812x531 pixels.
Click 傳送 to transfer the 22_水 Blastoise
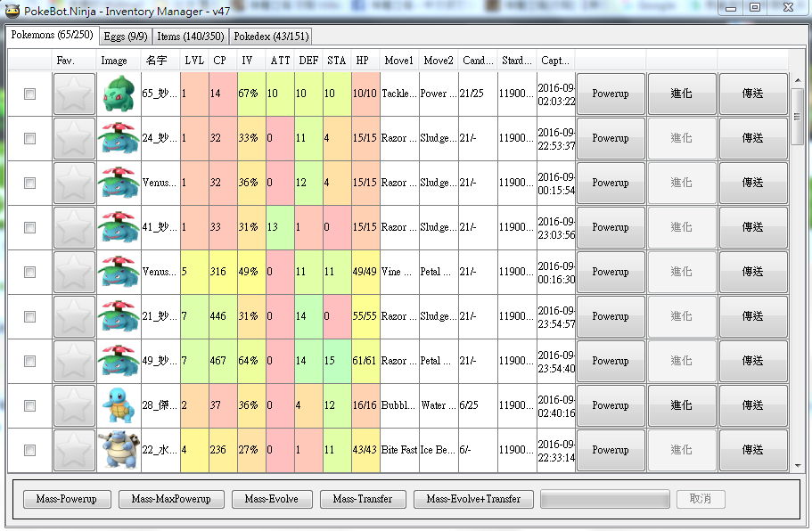(x=753, y=450)
